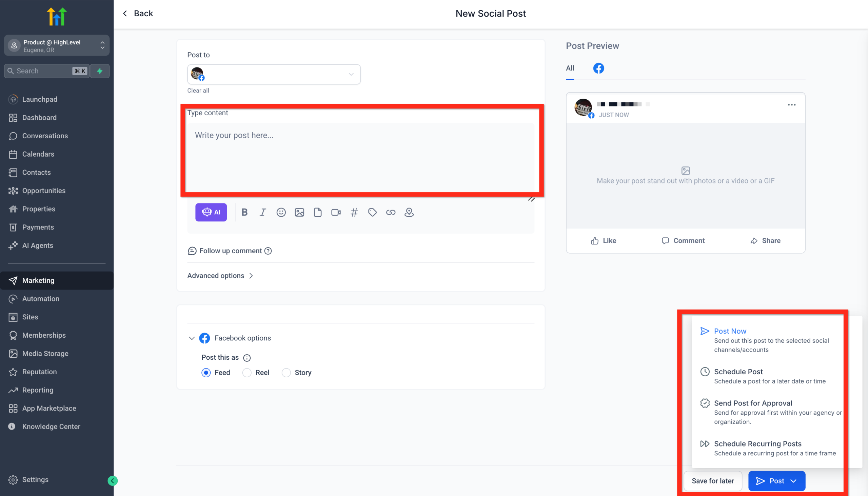Choose Story as the post type
The width and height of the screenshot is (868, 496).
tap(286, 373)
